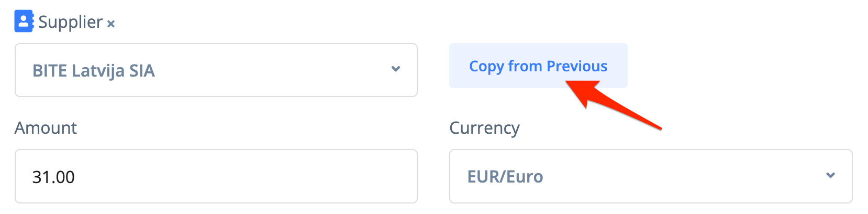Remove Supplier field with the × icon
The width and height of the screenshot is (868, 214).
tap(111, 24)
